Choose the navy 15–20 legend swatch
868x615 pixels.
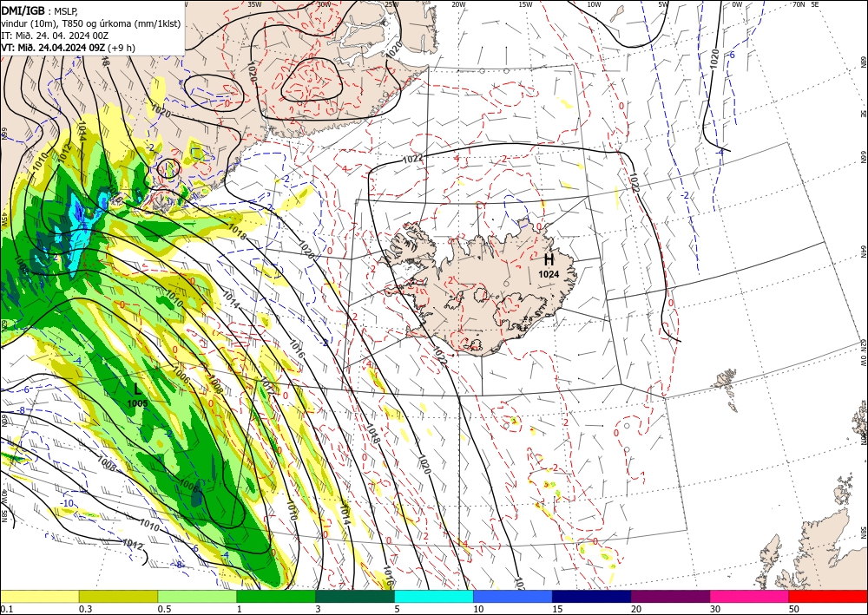[592, 596]
